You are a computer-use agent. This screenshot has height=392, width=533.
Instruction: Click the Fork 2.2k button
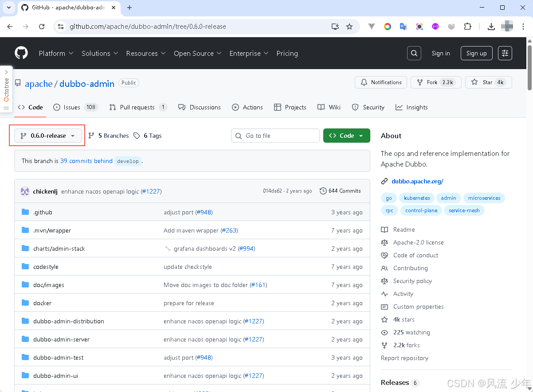[x=436, y=82]
